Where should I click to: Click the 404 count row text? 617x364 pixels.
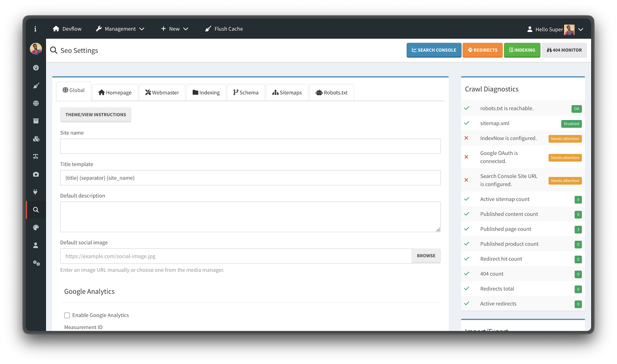click(492, 274)
